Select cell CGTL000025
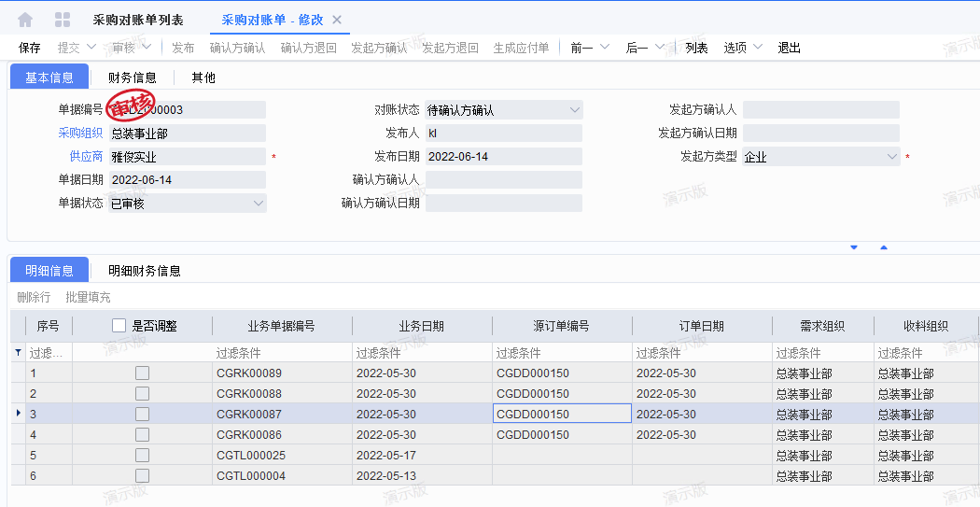The height and width of the screenshot is (507, 980). 282,455
